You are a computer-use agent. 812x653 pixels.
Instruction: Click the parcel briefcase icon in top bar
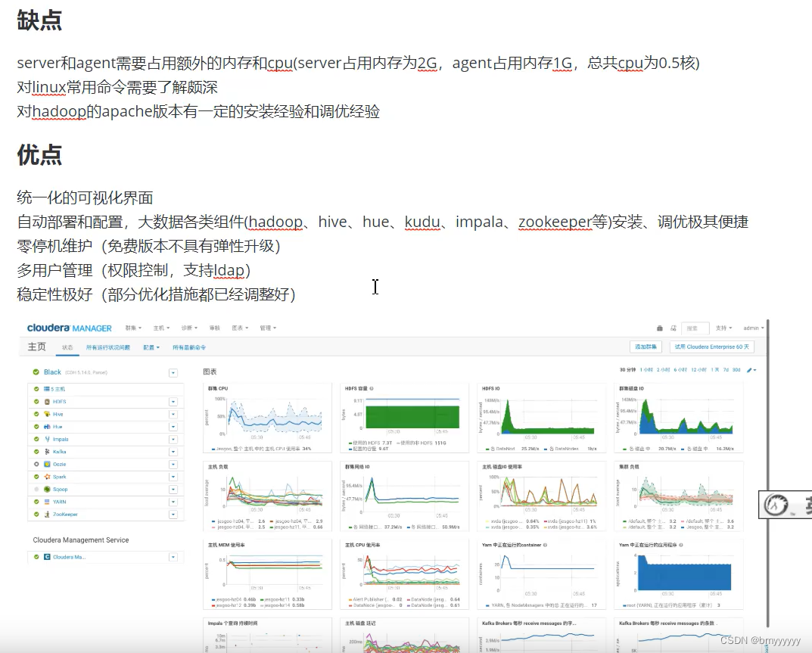pos(660,328)
